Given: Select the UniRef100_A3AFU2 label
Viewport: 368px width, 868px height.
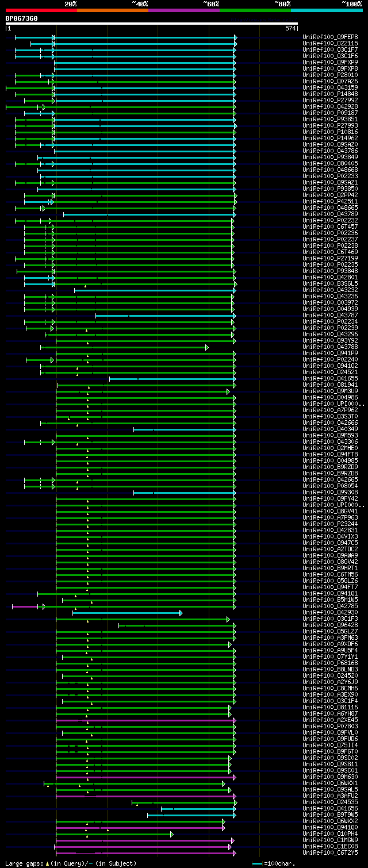Looking at the screenshot, I should [329, 796].
